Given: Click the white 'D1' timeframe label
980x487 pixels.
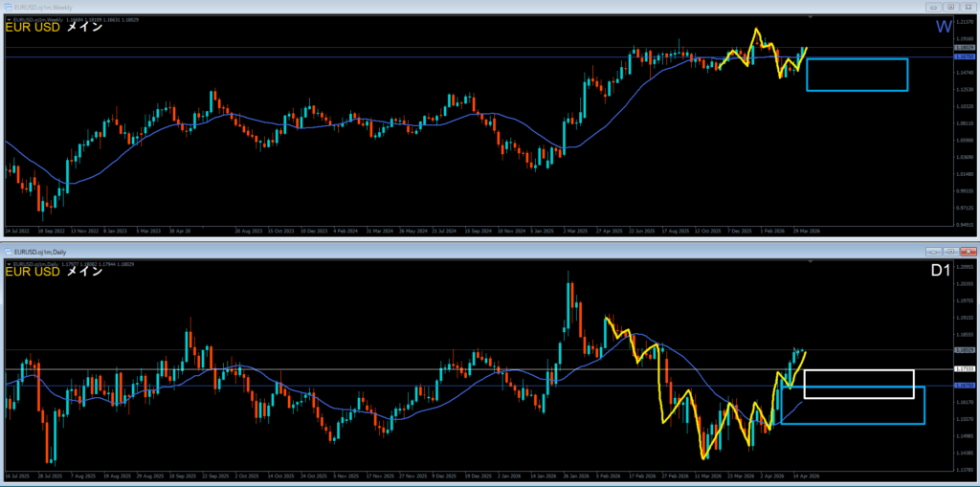Looking at the screenshot, I should point(942,272).
